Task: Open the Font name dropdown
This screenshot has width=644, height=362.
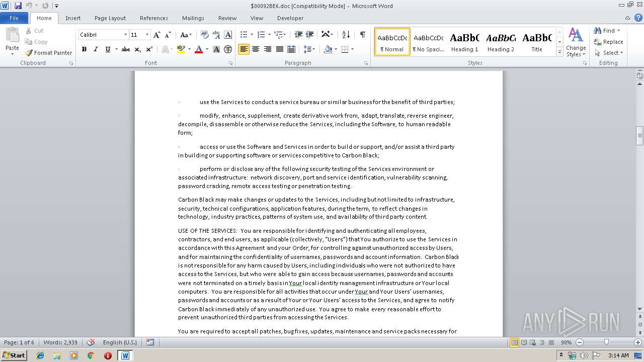Action: coord(125,35)
